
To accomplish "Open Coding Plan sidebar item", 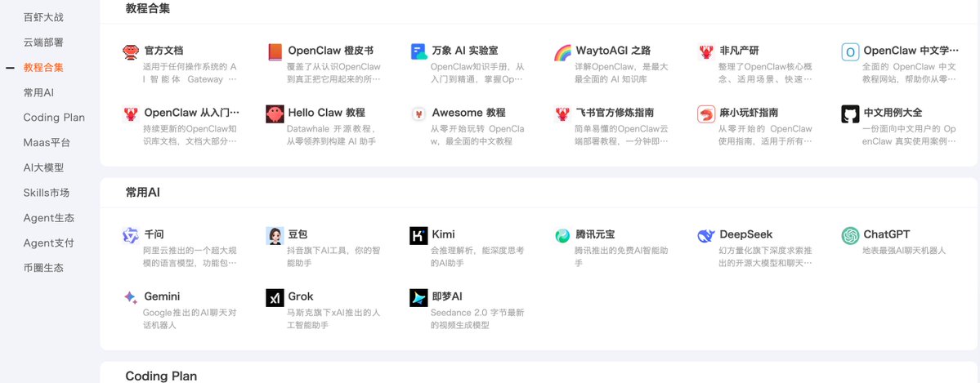I will pos(54,118).
